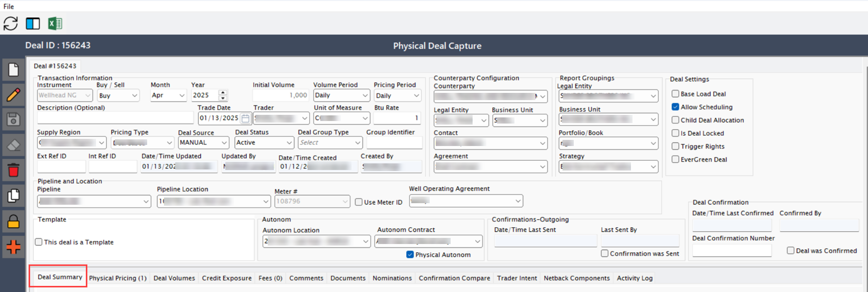The image size is (868, 292).
Task: Open the Well Operating Agreement dropdown
Action: pyautogui.click(x=466, y=201)
